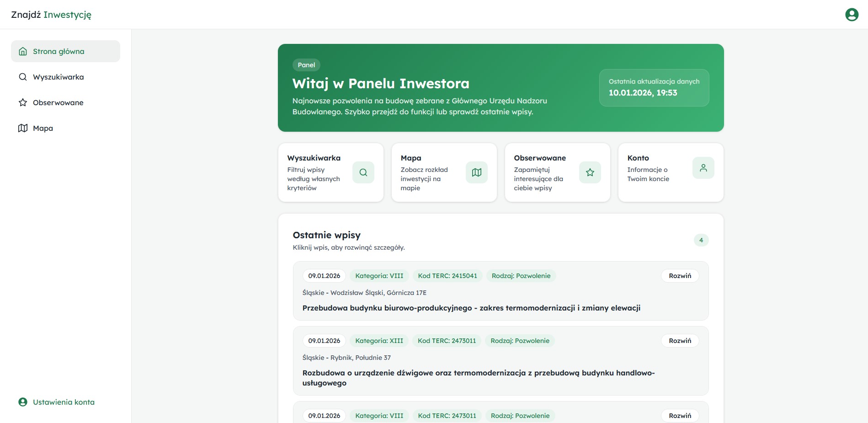This screenshot has height=423, width=868.
Task: Open the Konto card title
Action: coord(638,158)
